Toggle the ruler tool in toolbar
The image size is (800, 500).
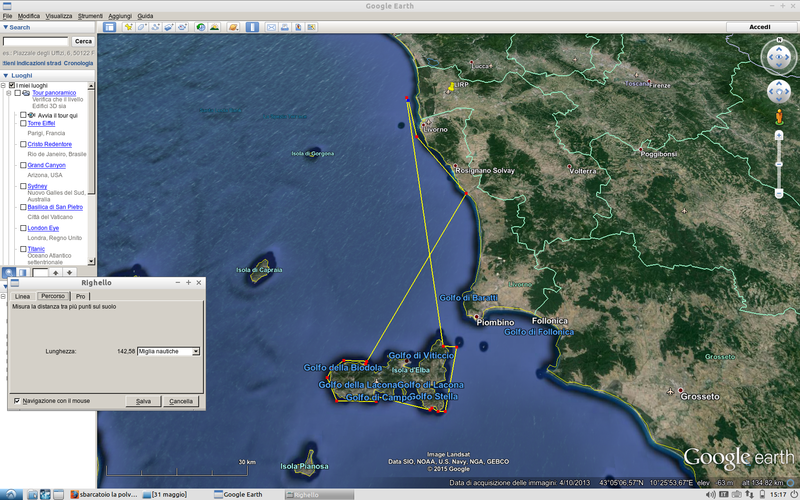[252, 27]
